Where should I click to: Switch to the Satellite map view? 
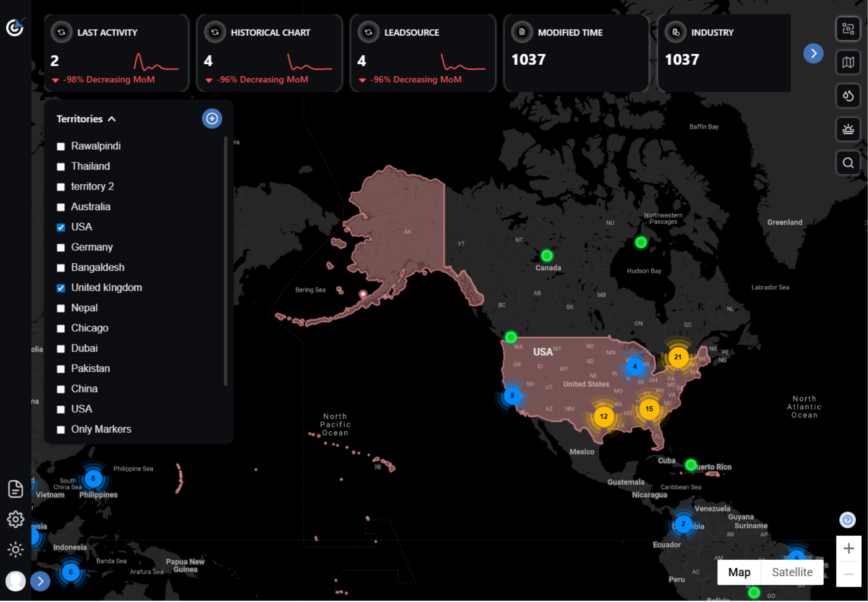click(792, 572)
